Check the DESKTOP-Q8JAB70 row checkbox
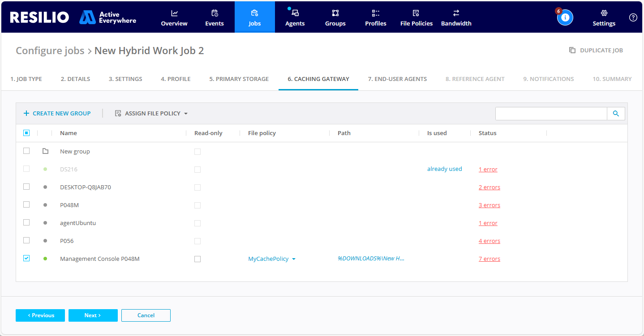This screenshot has height=336, width=644. pyautogui.click(x=26, y=187)
